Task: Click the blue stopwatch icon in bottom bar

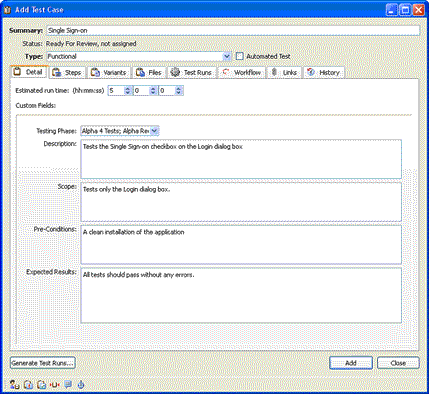Action: (81, 385)
